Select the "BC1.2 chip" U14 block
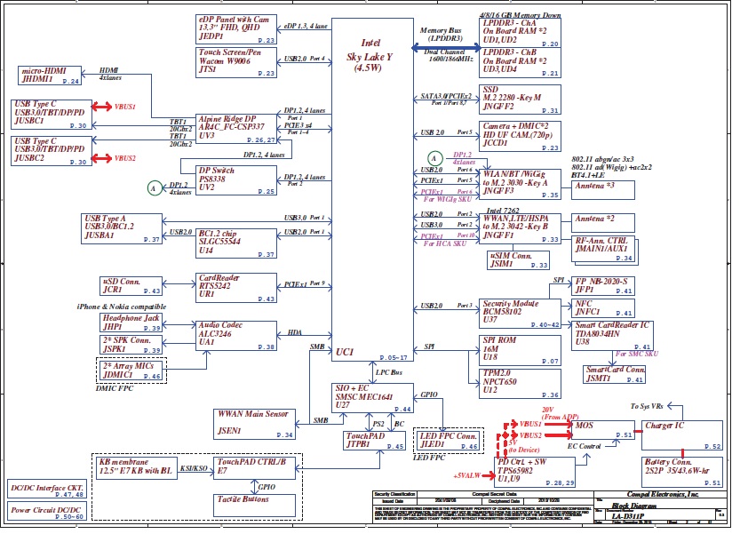The height and width of the screenshot is (534, 756). 236,243
